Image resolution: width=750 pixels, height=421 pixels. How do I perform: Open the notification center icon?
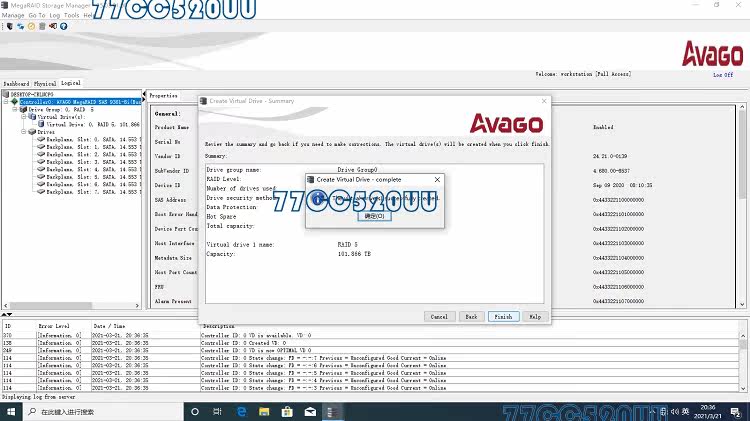coord(736,411)
